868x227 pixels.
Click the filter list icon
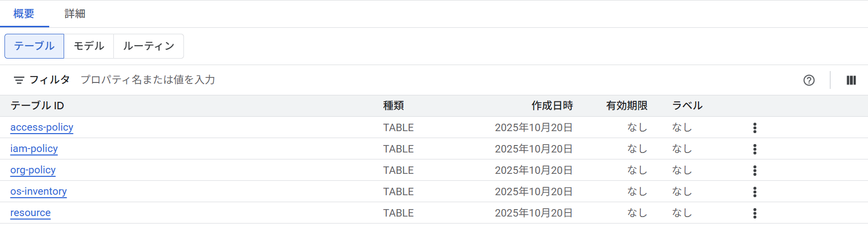coord(19,80)
